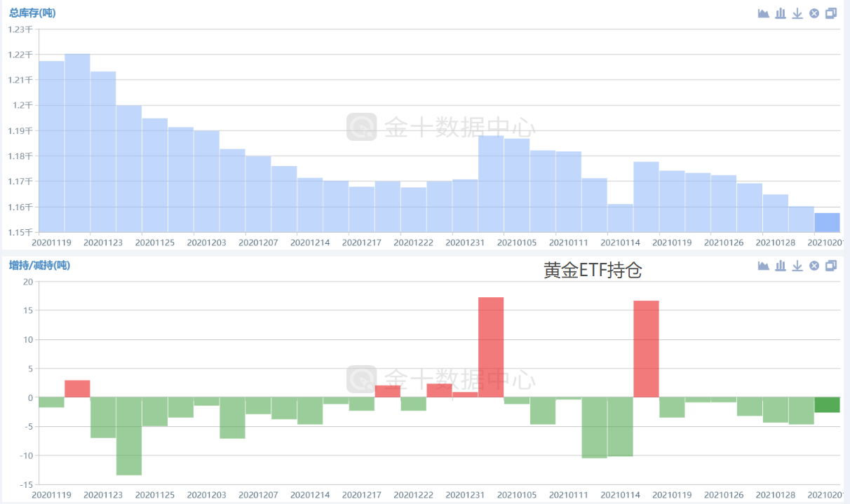Image resolution: width=850 pixels, height=504 pixels.
Task: Click the circled X icon on the top chart
Action: click(814, 13)
